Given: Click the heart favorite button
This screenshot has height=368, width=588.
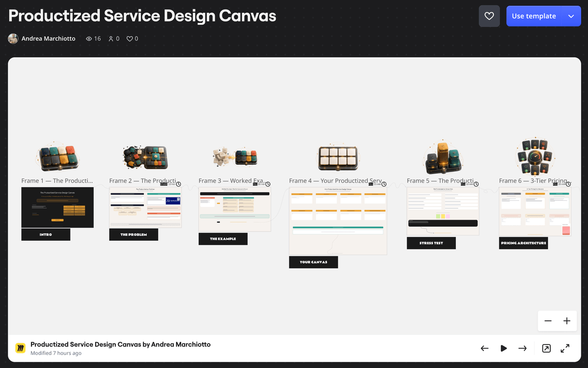Looking at the screenshot, I should pos(489,16).
